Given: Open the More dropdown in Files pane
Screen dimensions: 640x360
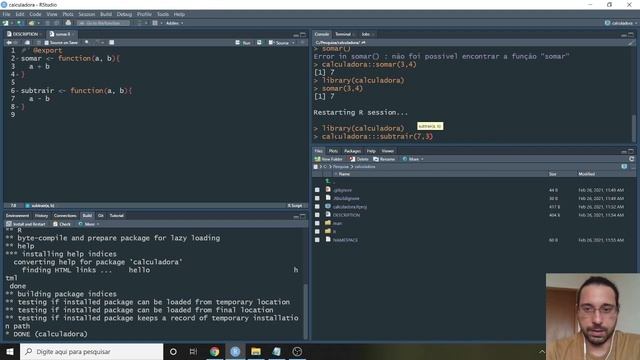Looking at the screenshot, I should pos(413,159).
